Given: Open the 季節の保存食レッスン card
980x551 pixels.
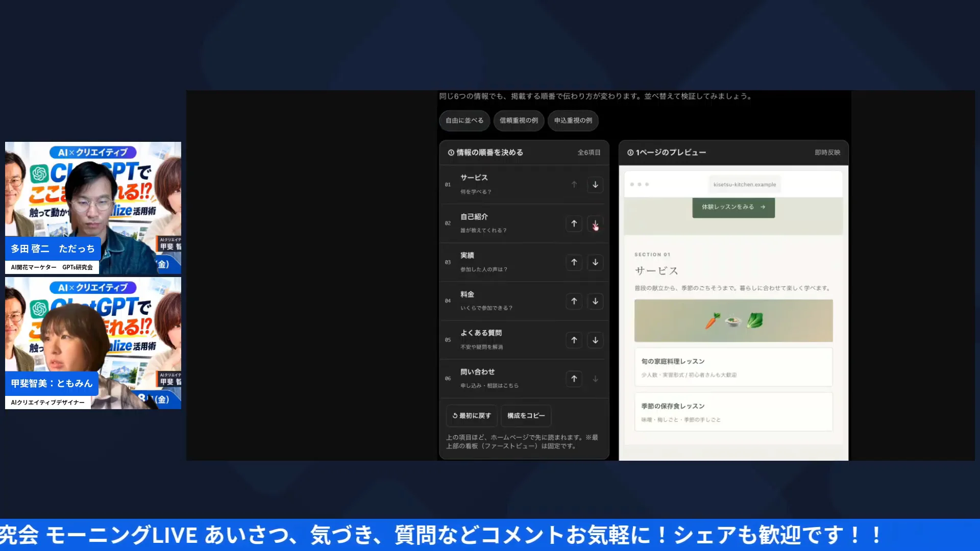Looking at the screenshot, I should [x=733, y=412].
